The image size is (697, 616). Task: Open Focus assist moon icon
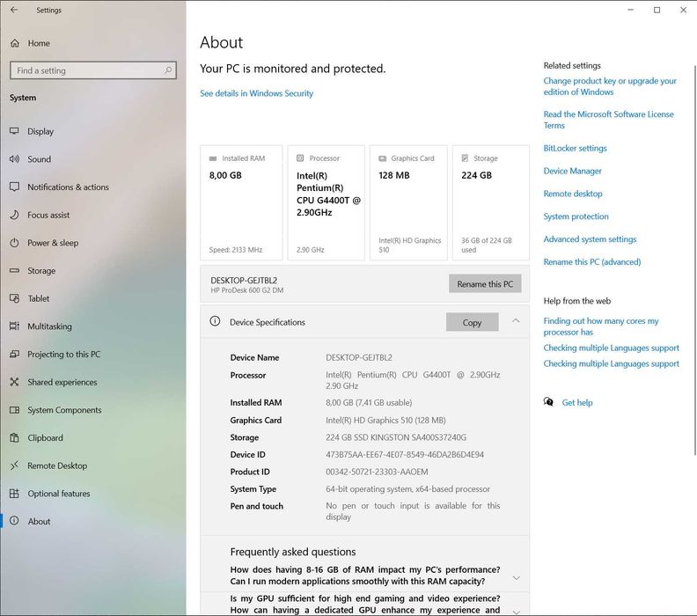(x=14, y=215)
